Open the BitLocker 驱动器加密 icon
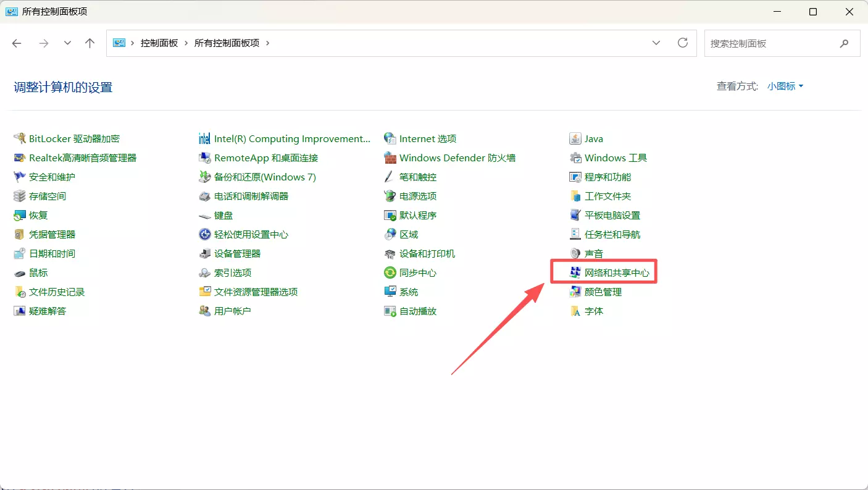 tap(19, 138)
